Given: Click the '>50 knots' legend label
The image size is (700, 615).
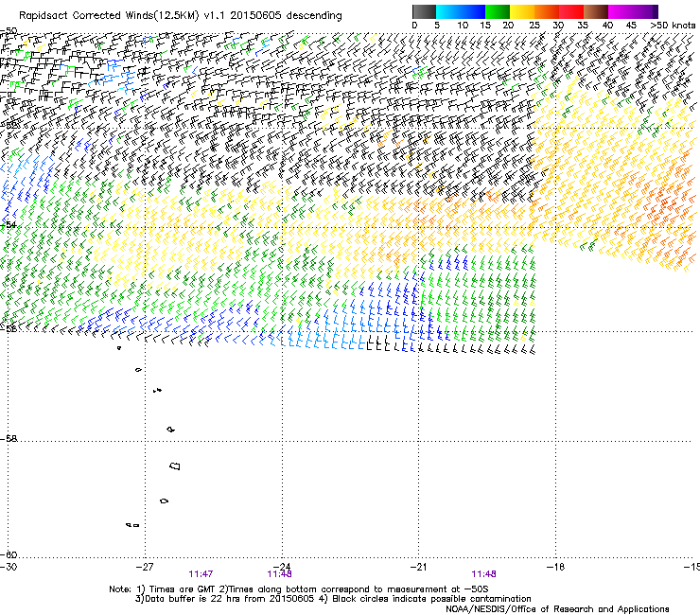Looking at the screenshot, I should click(x=673, y=26).
